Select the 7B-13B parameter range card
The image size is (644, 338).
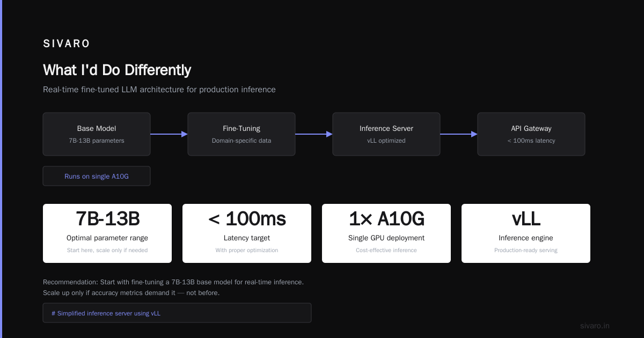(107, 233)
